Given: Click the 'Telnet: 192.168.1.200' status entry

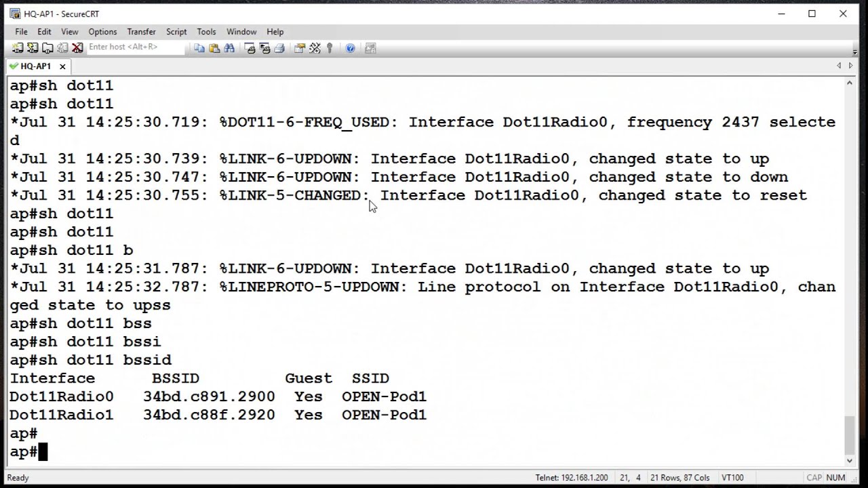Looking at the screenshot, I should click(x=572, y=478).
